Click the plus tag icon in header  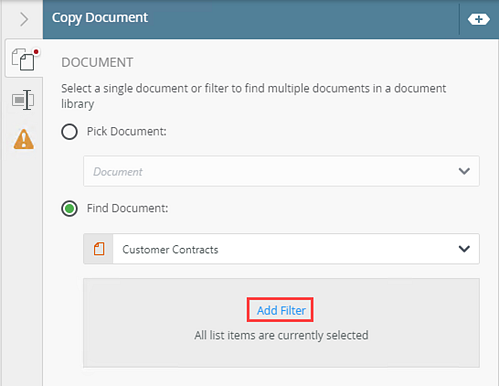[x=479, y=19]
